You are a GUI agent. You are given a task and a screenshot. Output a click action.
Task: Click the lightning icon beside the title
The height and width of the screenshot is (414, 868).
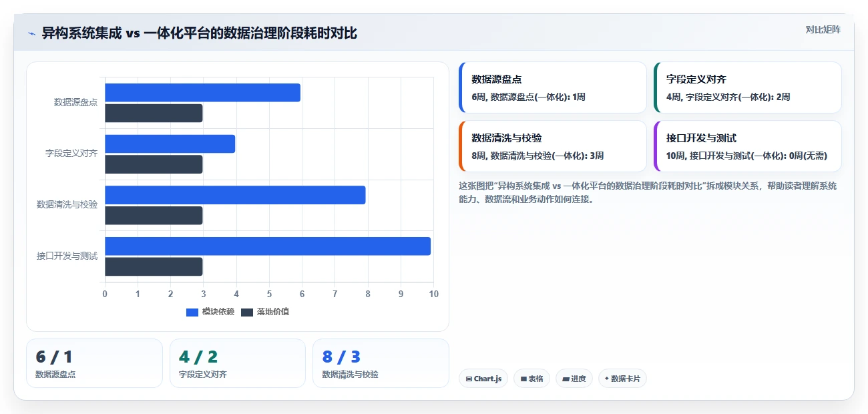point(31,33)
